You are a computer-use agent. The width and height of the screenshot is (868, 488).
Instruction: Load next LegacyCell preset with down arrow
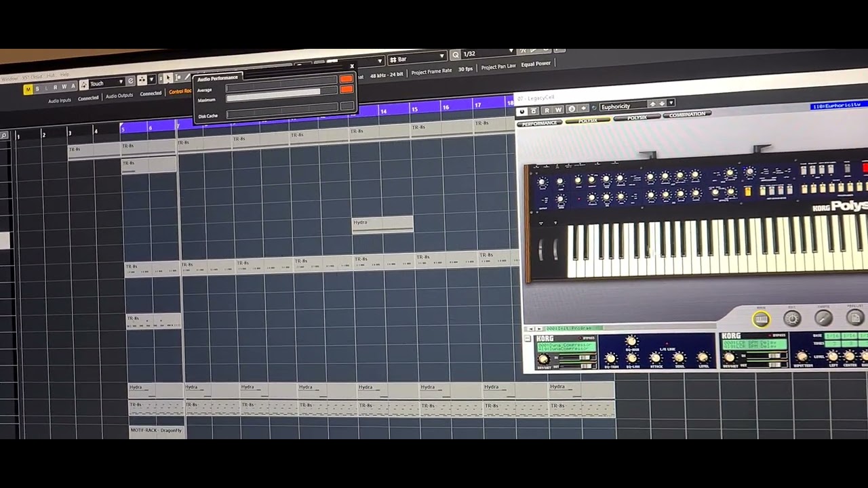pyautogui.click(x=663, y=104)
